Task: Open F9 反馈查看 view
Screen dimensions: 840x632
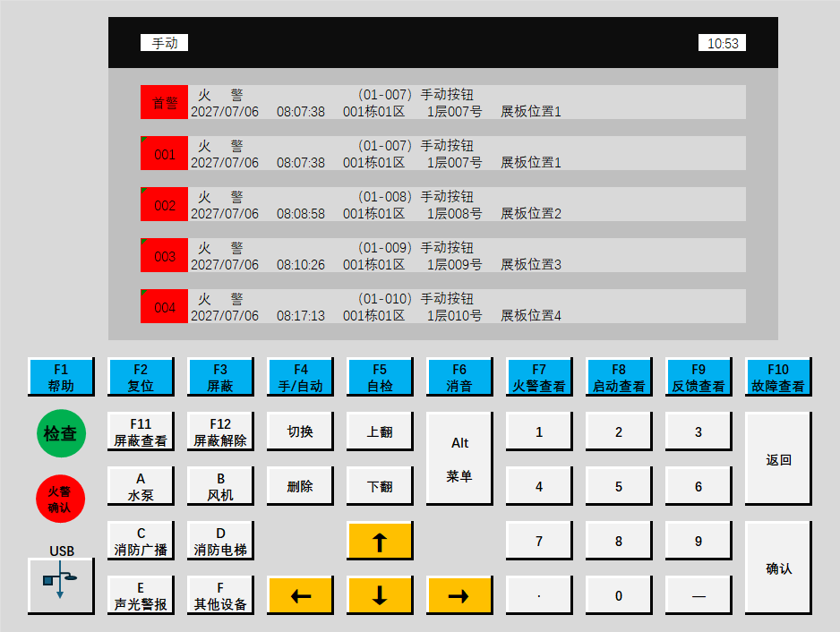Action: 699,378
